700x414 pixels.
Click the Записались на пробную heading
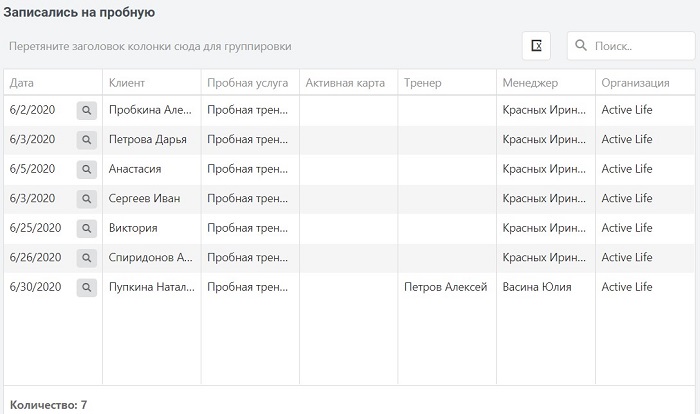tap(79, 13)
